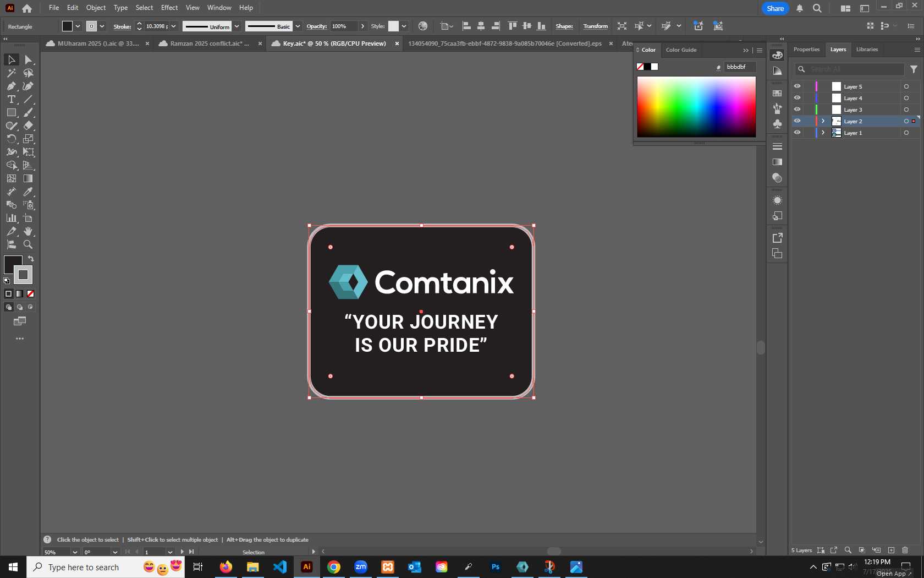Toggle Layer 1 target circle

(906, 133)
